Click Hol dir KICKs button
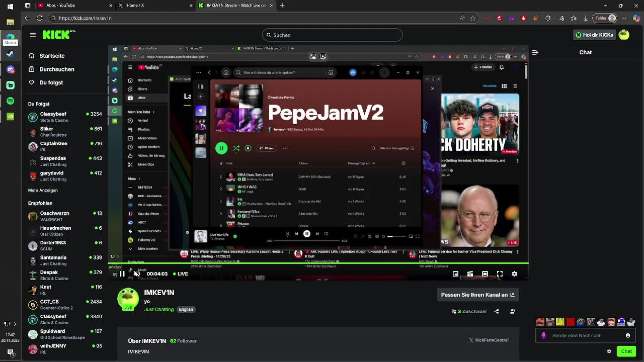The image size is (644, 362). point(594,35)
